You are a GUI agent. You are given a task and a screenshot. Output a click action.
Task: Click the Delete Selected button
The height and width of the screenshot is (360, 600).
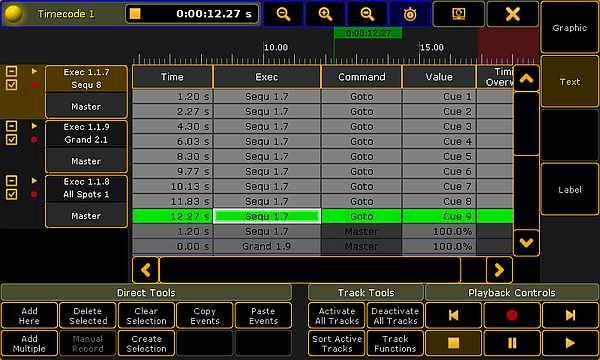[88, 316]
